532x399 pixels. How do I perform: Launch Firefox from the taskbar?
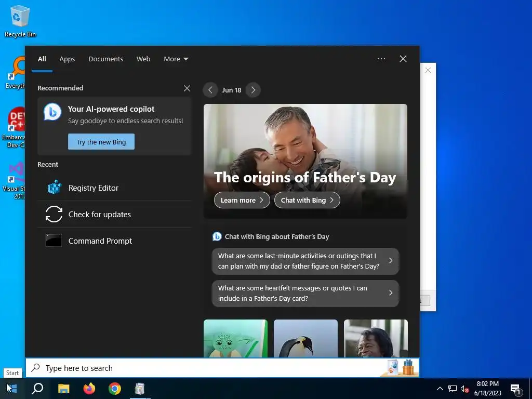(x=89, y=389)
